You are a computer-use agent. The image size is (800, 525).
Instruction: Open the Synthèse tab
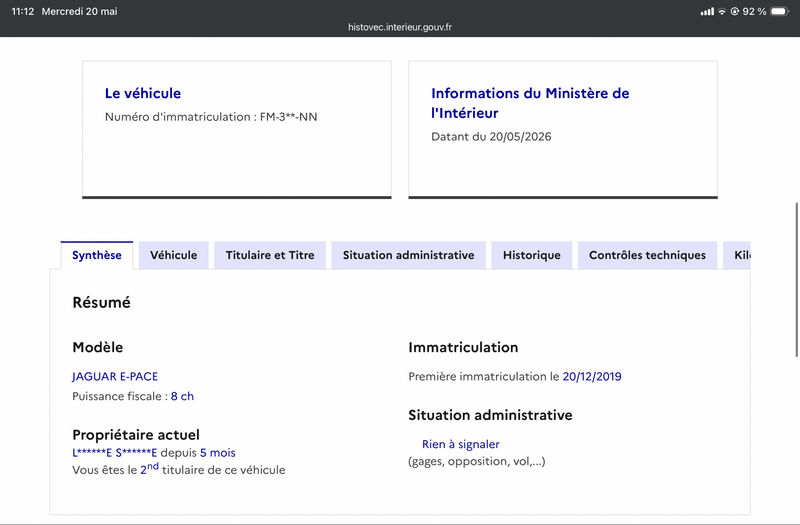(96, 255)
